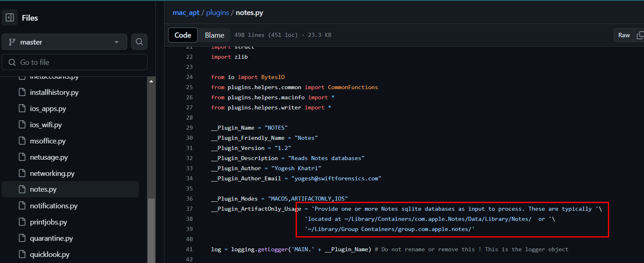Select line number 37 in code

(x=190, y=209)
